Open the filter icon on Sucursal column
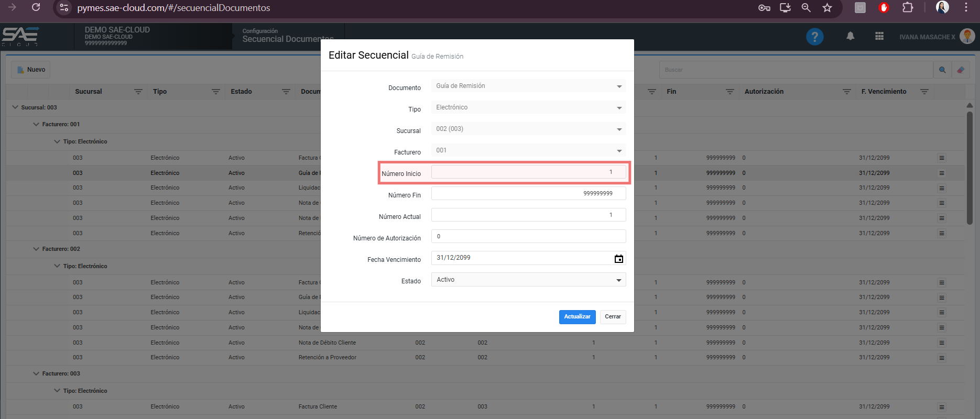Viewport: 980px width, 419px height. 138,92
